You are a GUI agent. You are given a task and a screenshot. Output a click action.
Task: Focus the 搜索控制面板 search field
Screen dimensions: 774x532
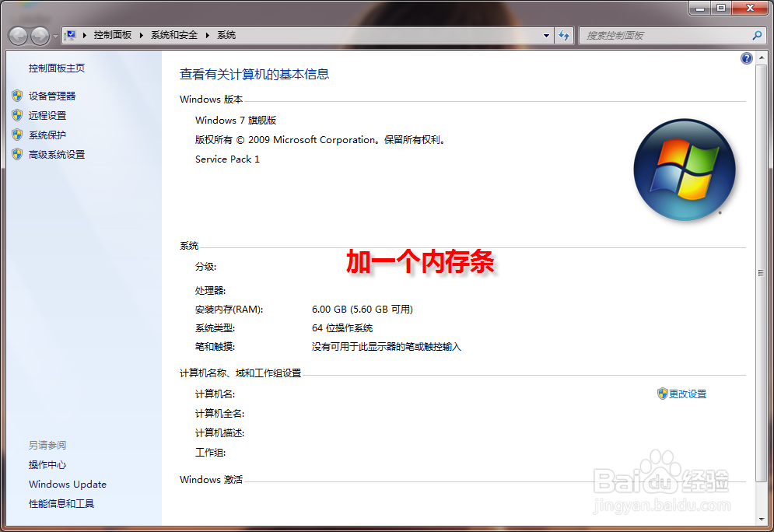pos(667,36)
